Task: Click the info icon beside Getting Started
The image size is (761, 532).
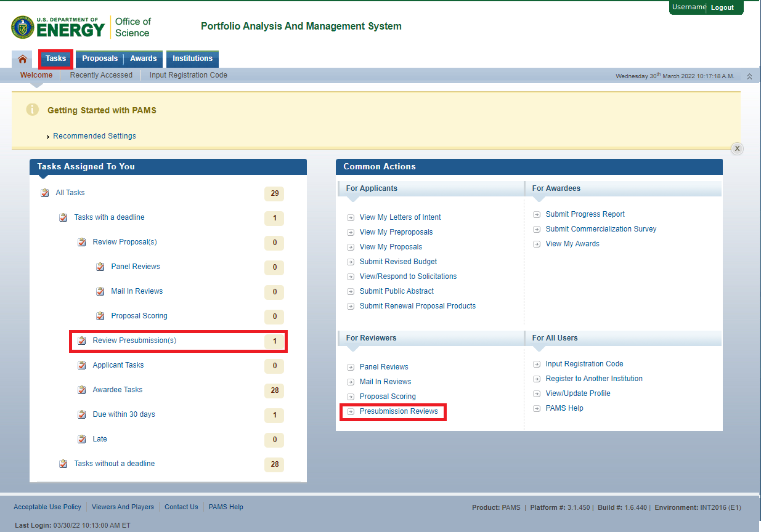Action: pos(33,110)
